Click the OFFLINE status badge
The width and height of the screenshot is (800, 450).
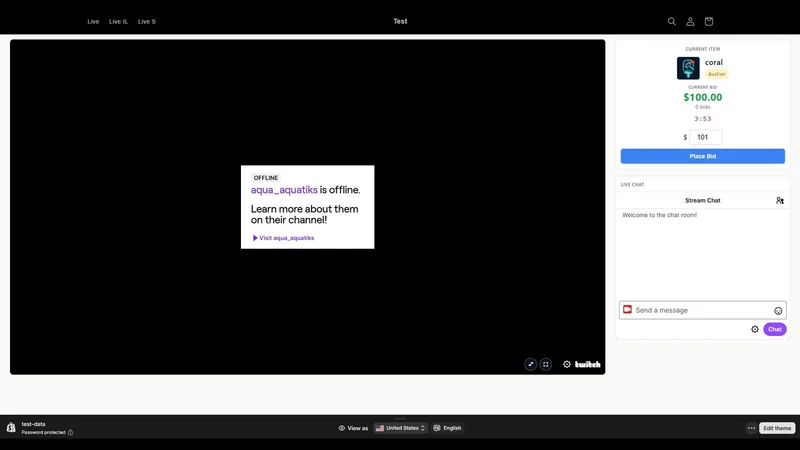(266, 178)
